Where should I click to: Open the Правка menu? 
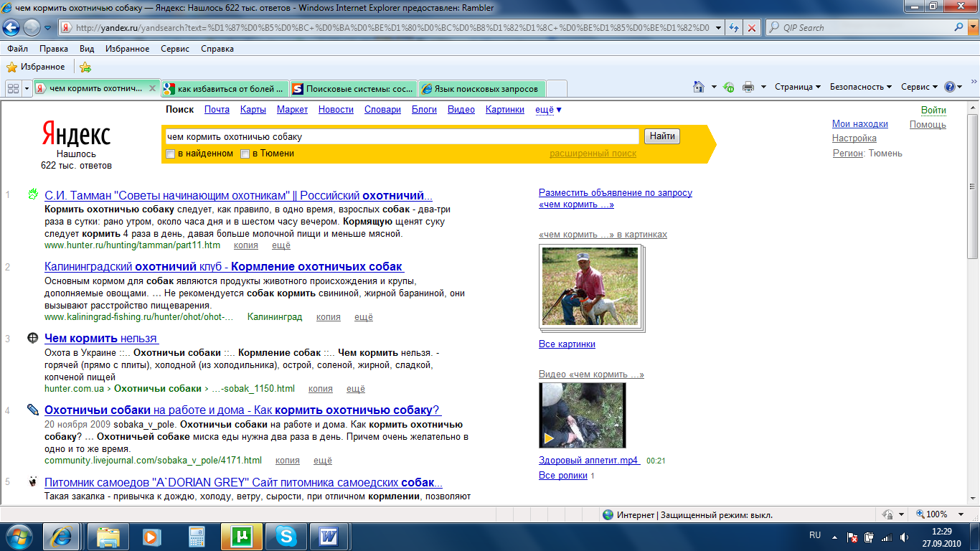pyautogui.click(x=54, y=49)
